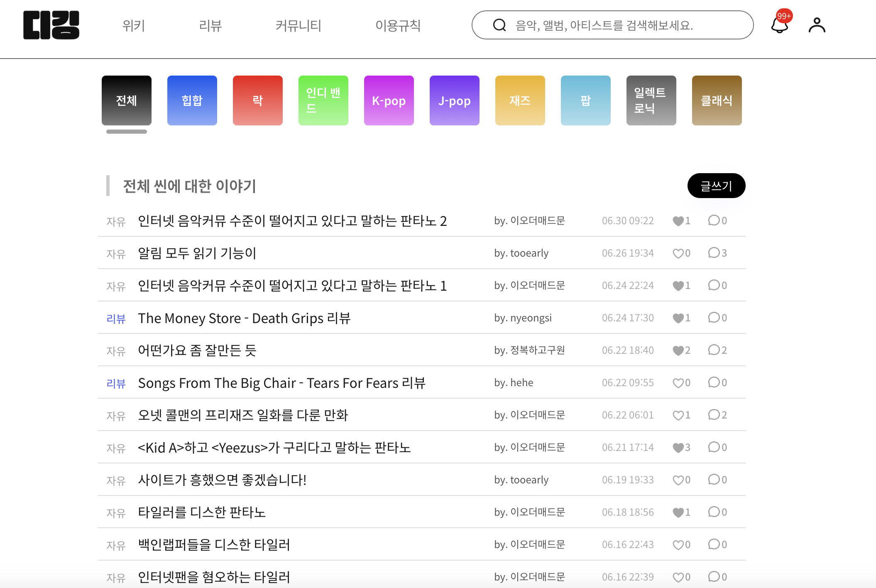Click the search magnifier icon
The width and height of the screenshot is (876, 588).
499,25
